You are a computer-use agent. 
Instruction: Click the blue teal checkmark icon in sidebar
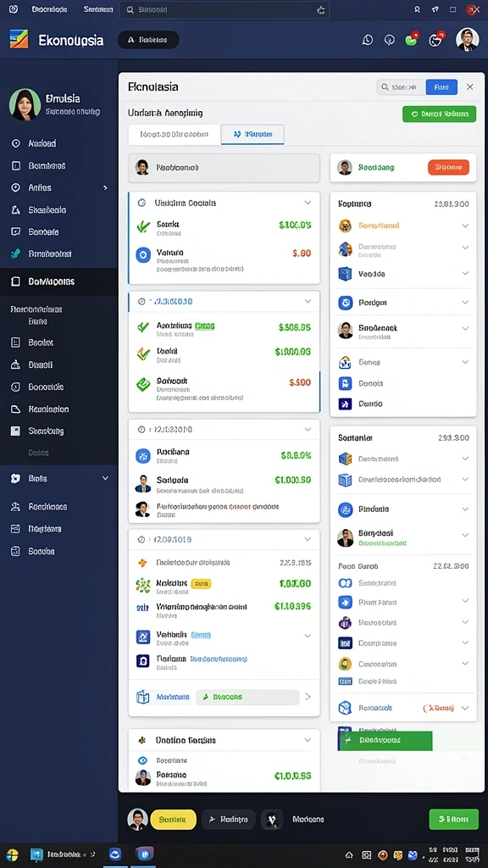pyautogui.click(x=17, y=254)
